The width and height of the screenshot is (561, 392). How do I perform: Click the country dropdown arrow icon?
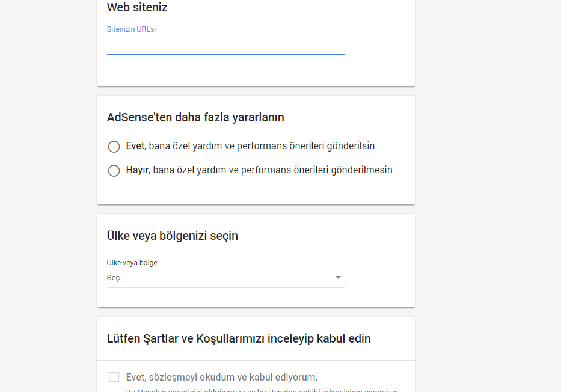pyautogui.click(x=338, y=277)
